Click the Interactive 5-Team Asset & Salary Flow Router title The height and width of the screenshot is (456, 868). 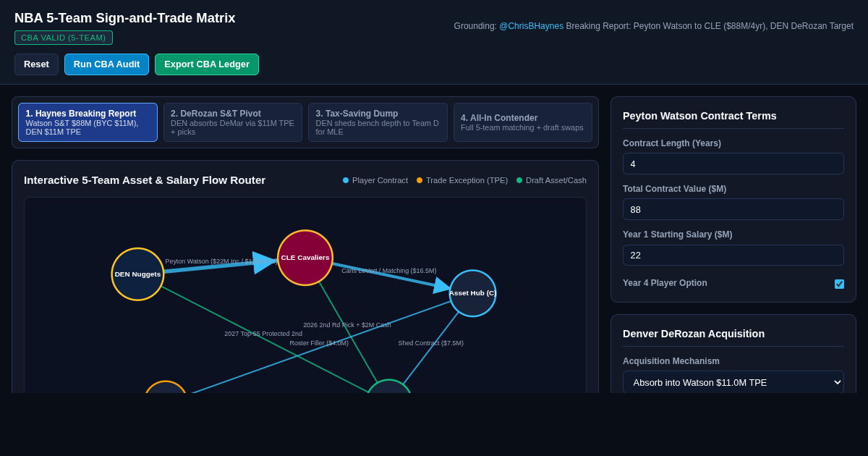pyautogui.click(x=145, y=180)
